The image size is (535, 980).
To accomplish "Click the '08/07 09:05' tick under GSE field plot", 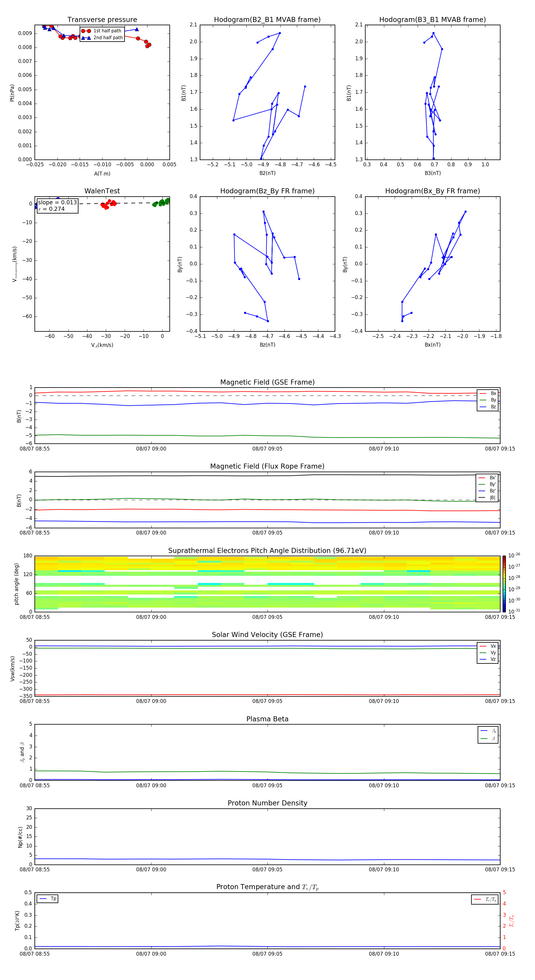I will tap(267, 449).
